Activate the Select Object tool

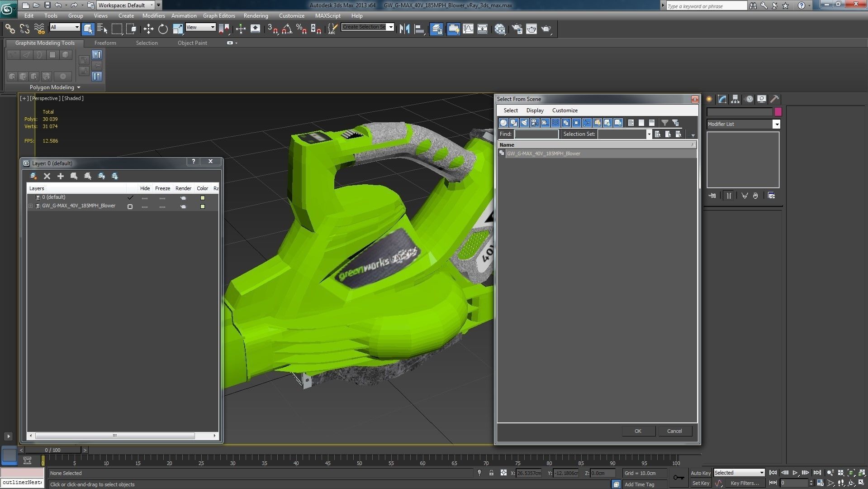(x=88, y=29)
